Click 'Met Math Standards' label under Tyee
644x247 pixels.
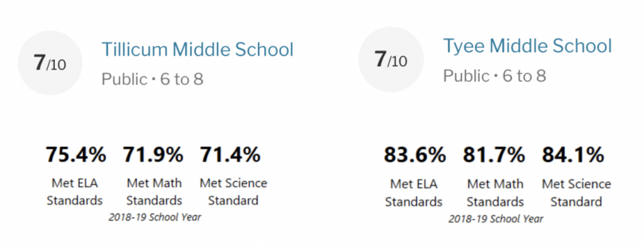496,193
